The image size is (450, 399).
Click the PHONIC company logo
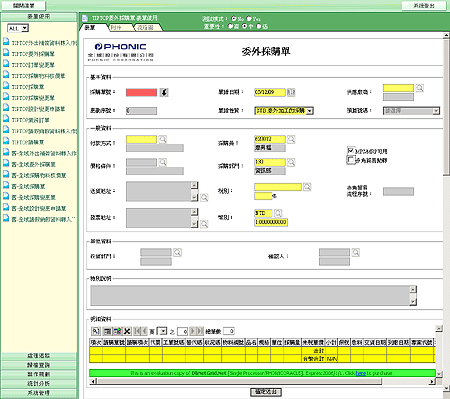(x=121, y=52)
